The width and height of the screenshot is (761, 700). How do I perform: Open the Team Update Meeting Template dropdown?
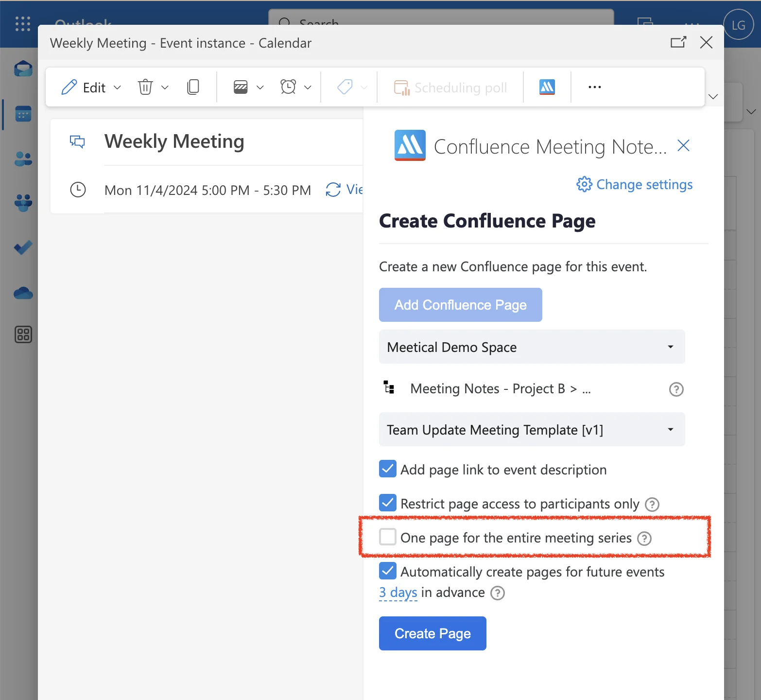[x=532, y=429]
